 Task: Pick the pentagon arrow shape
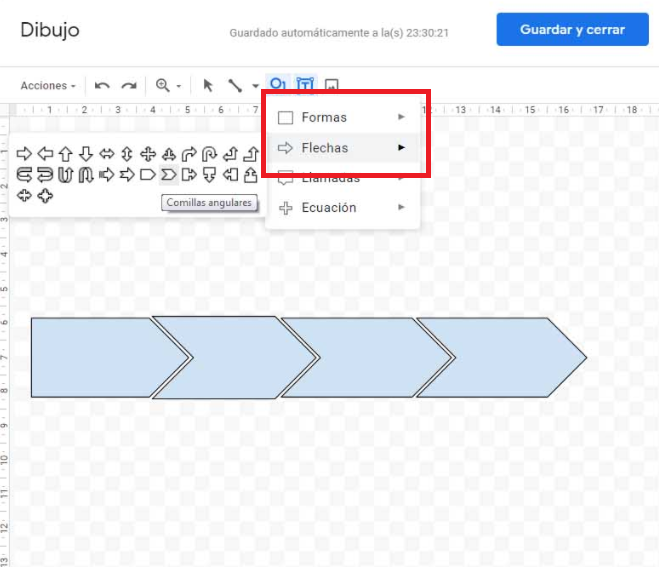[x=148, y=174]
